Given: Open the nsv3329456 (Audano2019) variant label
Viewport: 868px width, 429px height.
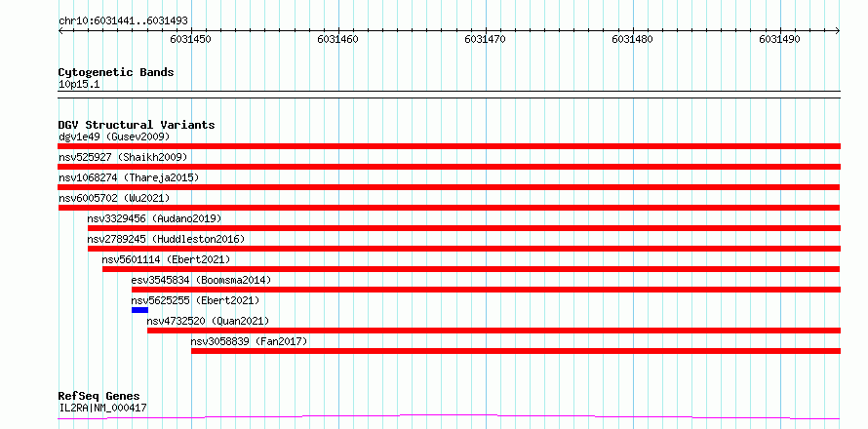Looking at the screenshot, I should coord(154,218).
